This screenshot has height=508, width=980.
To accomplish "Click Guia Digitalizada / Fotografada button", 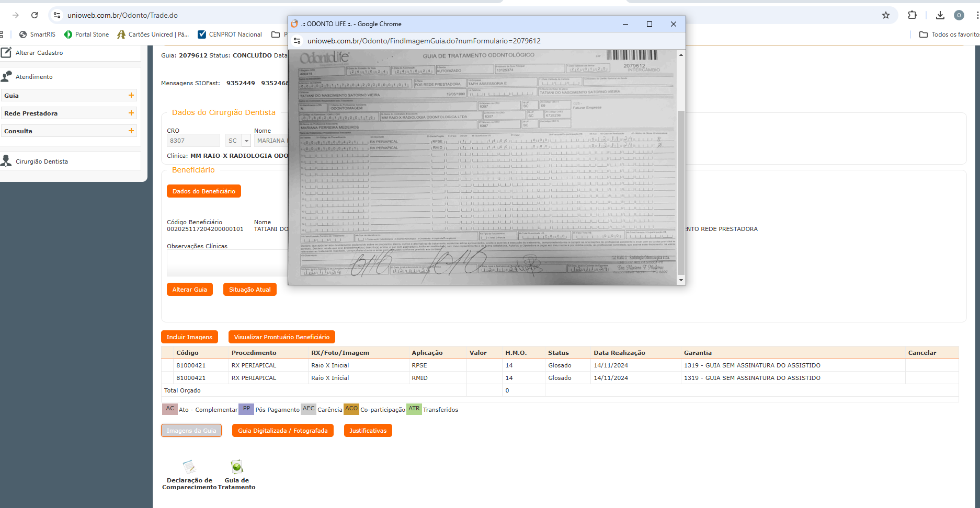I will [282, 431].
